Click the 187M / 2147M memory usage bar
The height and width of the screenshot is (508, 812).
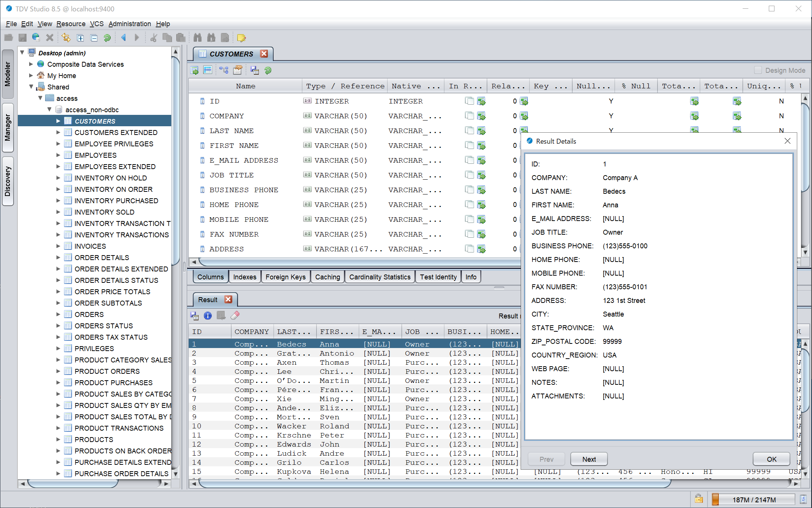pyautogui.click(x=753, y=499)
